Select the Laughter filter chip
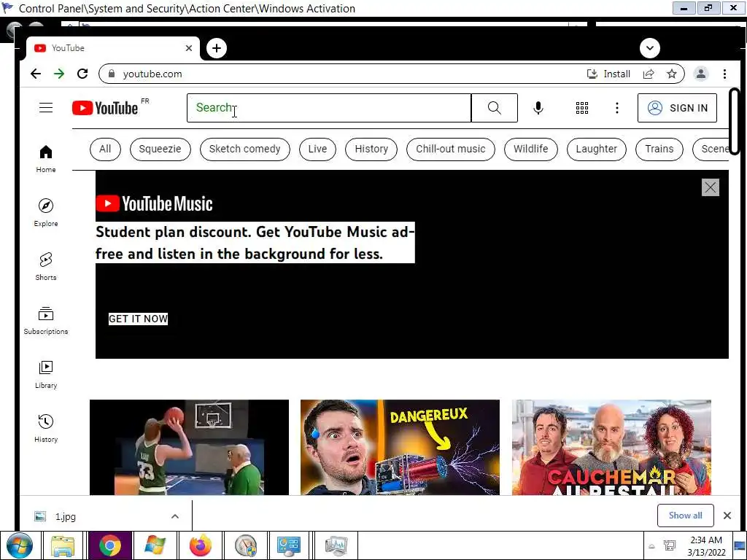747x560 pixels. coord(597,149)
